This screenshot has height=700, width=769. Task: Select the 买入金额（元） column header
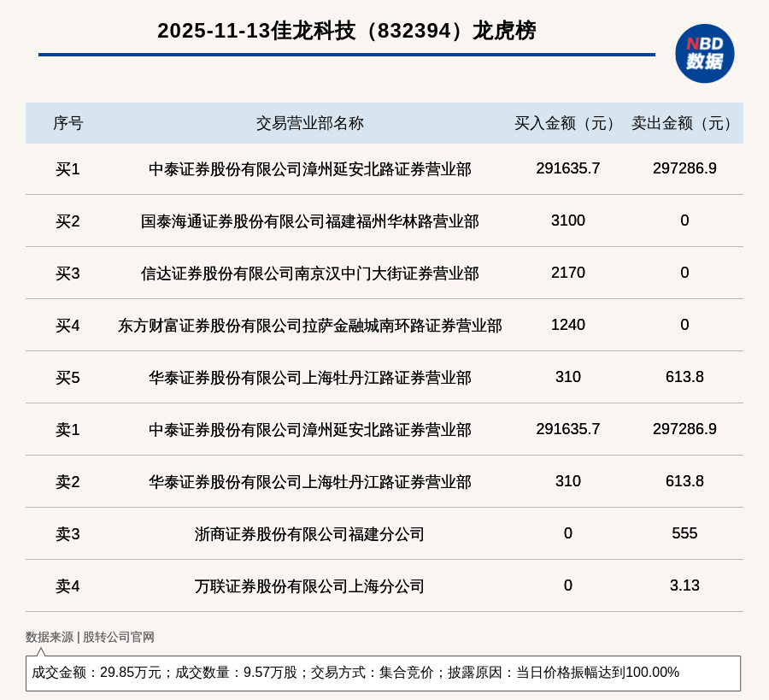(567, 123)
